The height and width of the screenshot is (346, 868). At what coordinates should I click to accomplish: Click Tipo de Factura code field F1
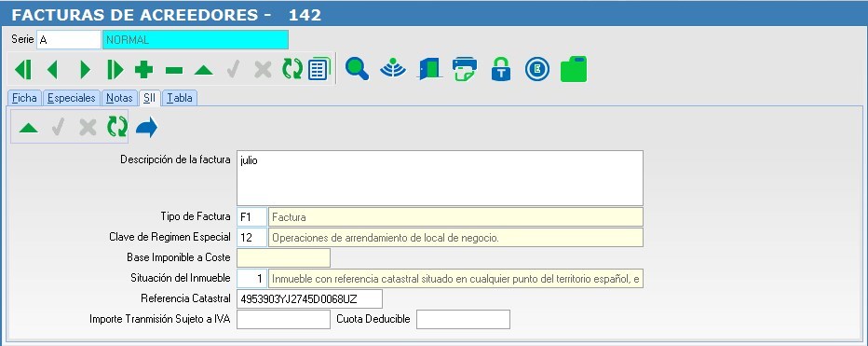(x=251, y=216)
